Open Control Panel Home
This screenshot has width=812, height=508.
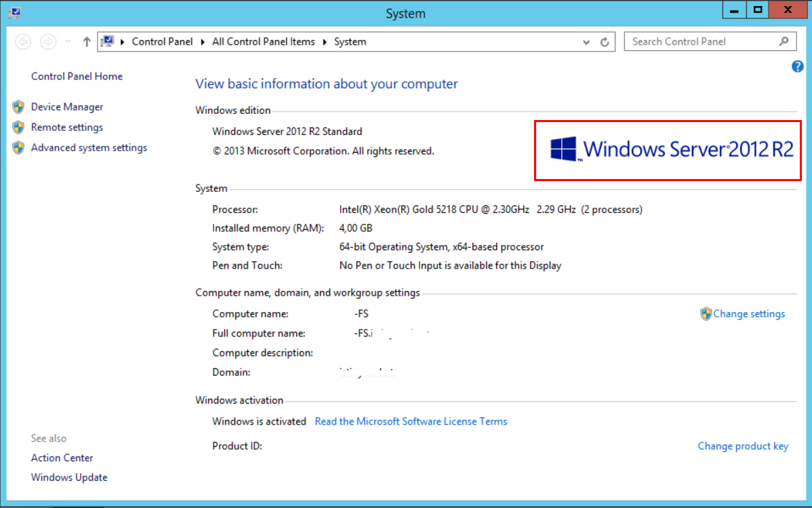pyautogui.click(x=77, y=76)
